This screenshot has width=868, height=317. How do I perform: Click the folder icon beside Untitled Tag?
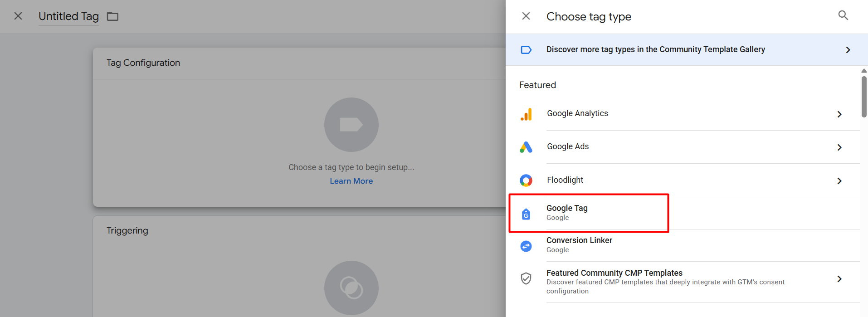click(x=112, y=17)
